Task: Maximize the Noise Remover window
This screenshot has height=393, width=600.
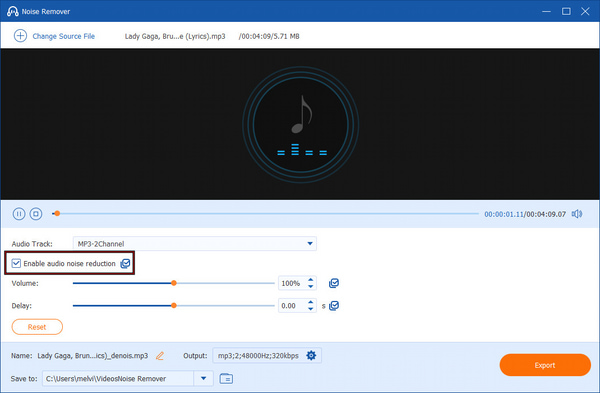Action: coord(566,11)
